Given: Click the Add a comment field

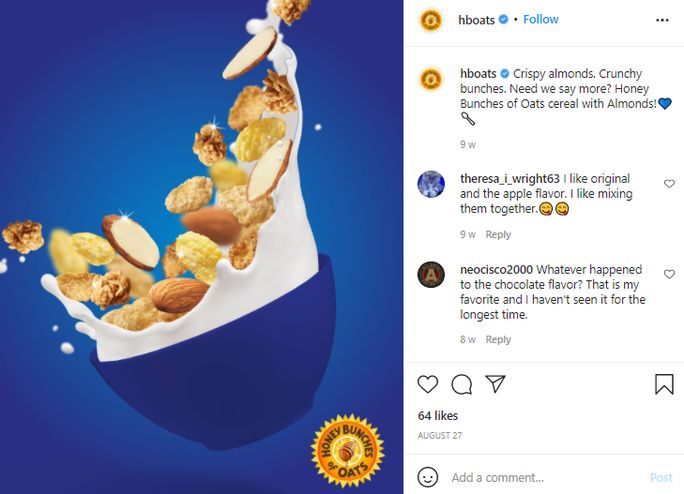Looking at the screenshot, I should tap(540, 478).
